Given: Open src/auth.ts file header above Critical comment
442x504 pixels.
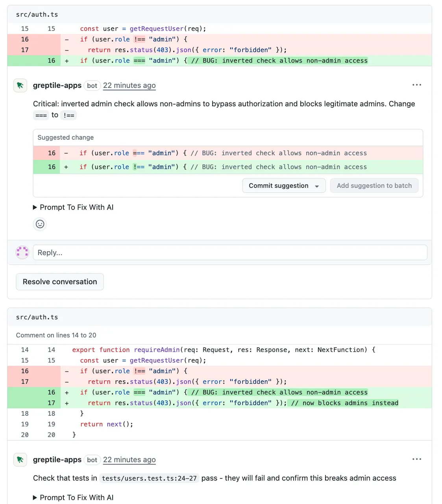Looking at the screenshot, I should pos(37,15).
